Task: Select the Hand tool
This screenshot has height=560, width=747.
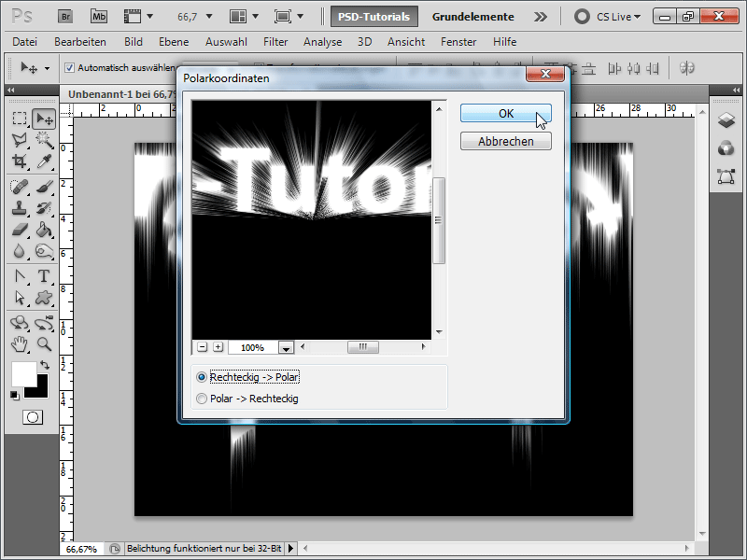Action: [x=20, y=343]
